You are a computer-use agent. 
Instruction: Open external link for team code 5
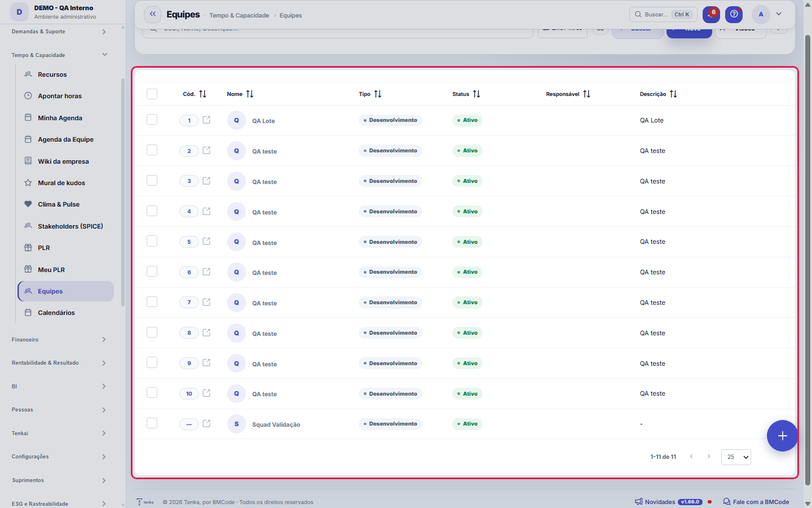(x=206, y=242)
